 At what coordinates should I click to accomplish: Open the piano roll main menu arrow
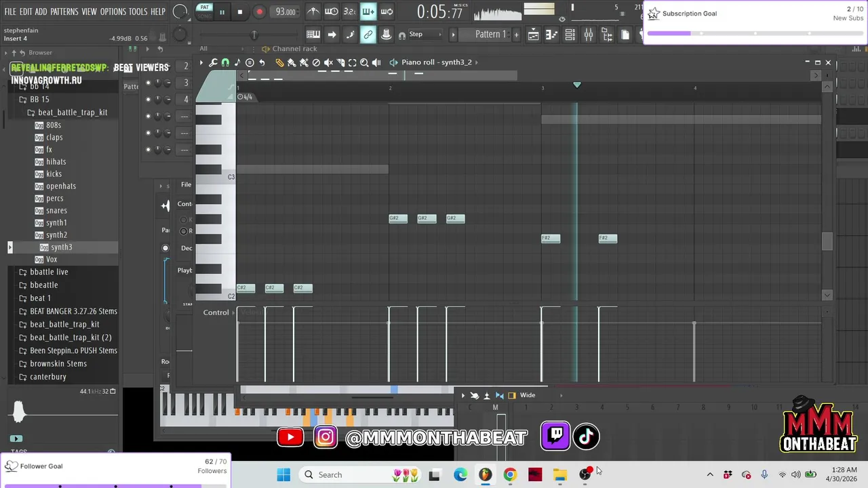(x=201, y=62)
